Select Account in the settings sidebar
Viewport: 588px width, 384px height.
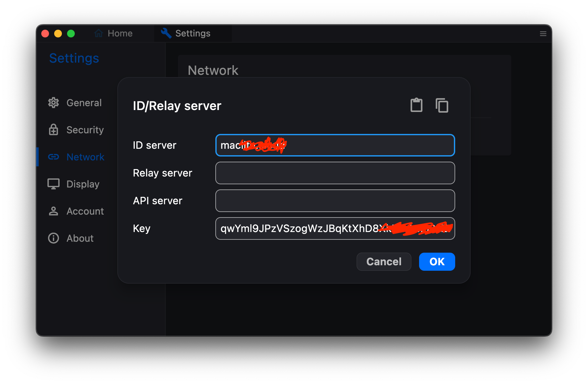pos(85,211)
